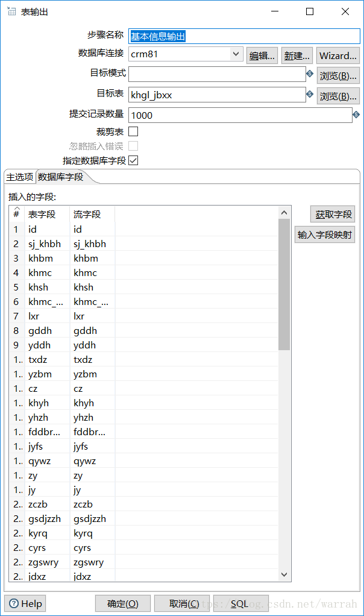This screenshot has width=364, height=616.
Task: Click the 目标模式 input field
Action: coord(217,74)
